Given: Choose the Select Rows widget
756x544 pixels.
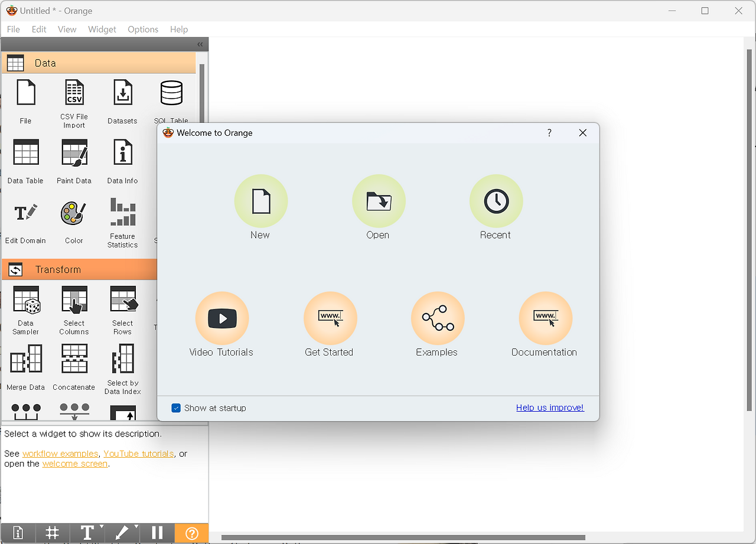Looking at the screenshot, I should tap(123, 310).
